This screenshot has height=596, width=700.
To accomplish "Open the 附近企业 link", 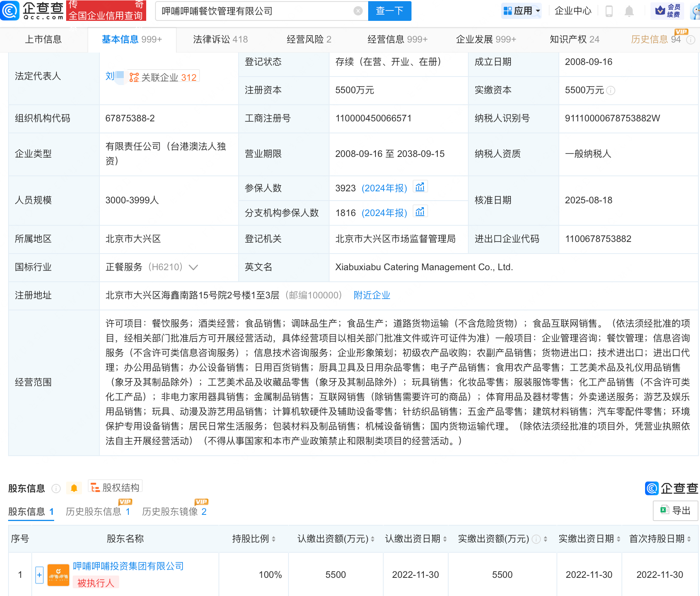I will [372, 295].
